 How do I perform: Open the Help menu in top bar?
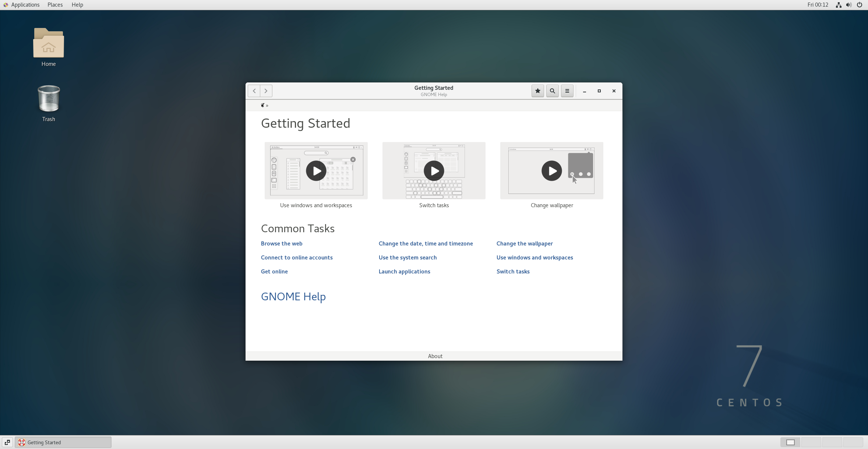click(x=77, y=5)
